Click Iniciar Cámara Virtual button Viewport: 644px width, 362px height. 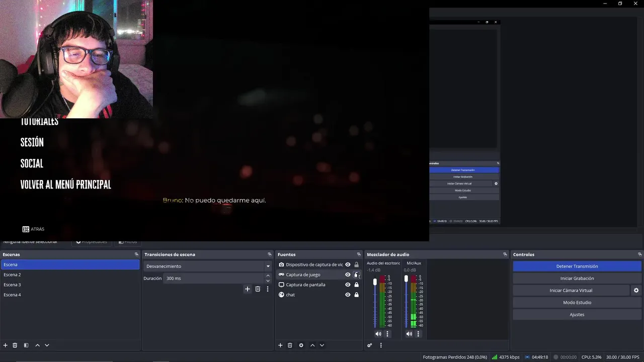point(571,291)
